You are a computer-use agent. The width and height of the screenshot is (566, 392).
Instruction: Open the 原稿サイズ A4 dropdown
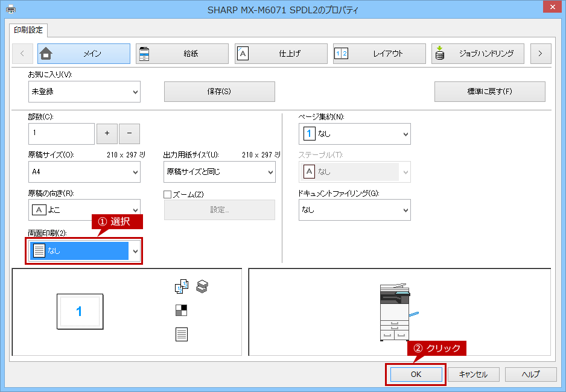tap(84, 172)
